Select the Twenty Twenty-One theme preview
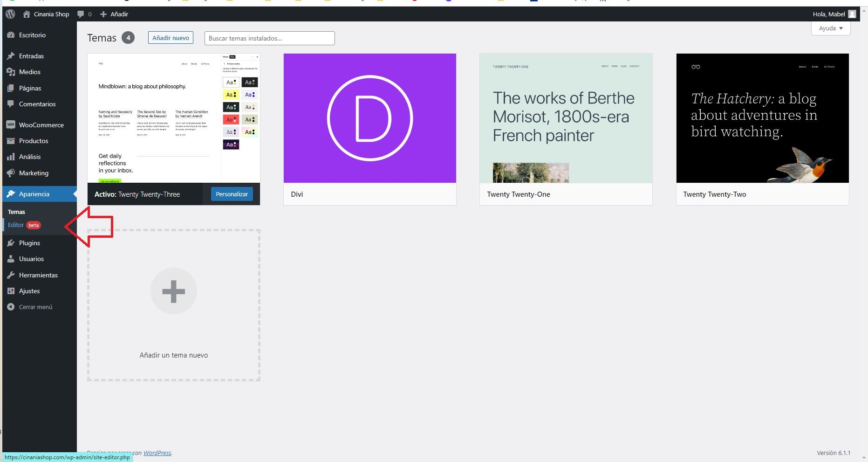Viewport: 868px width, 462px height. 566,118
